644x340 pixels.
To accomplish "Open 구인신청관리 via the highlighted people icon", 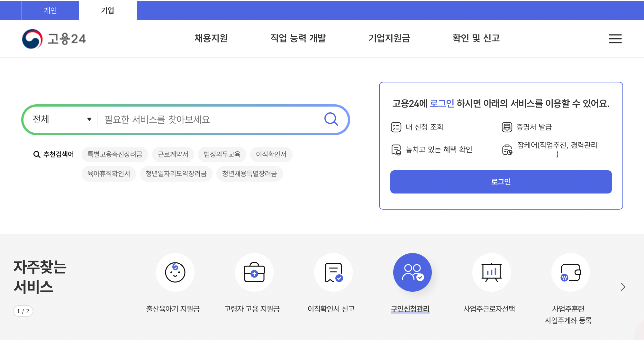I will click(x=412, y=272).
